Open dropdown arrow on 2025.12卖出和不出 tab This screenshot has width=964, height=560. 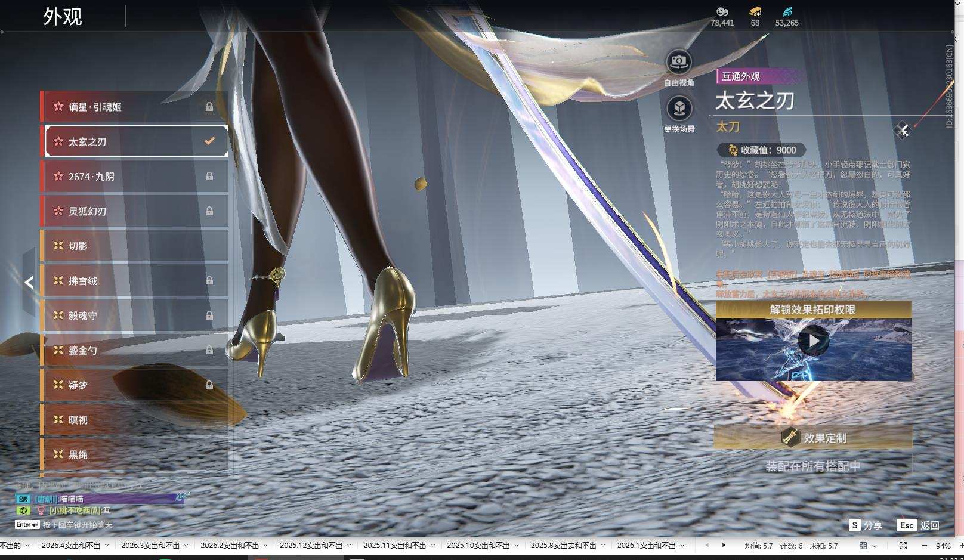[x=349, y=546]
